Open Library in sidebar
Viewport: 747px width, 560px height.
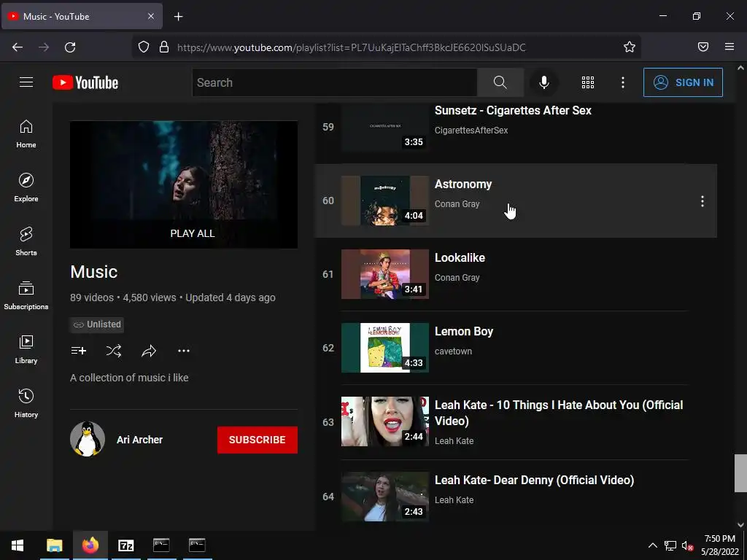26,349
